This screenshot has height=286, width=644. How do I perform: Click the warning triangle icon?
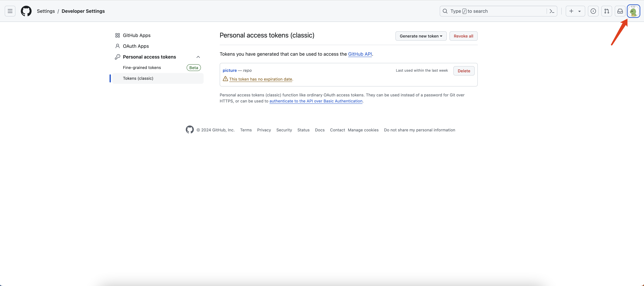point(225,79)
